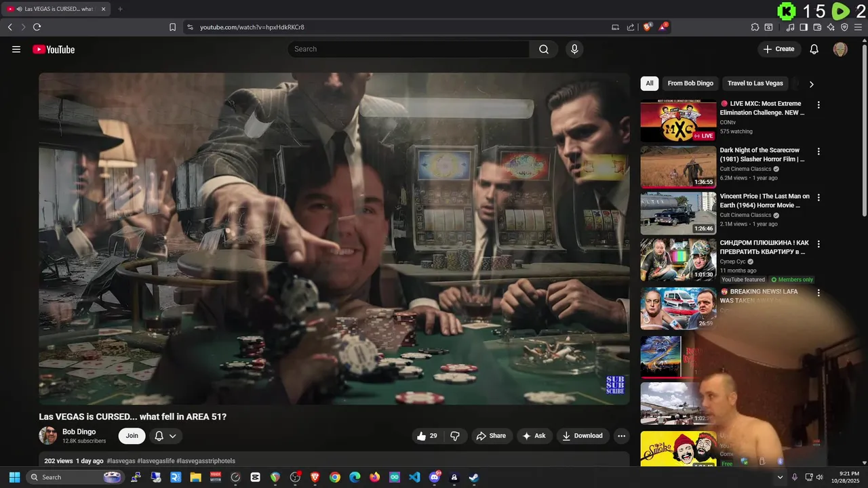Open Firefox from the taskbar

(375, 477)
